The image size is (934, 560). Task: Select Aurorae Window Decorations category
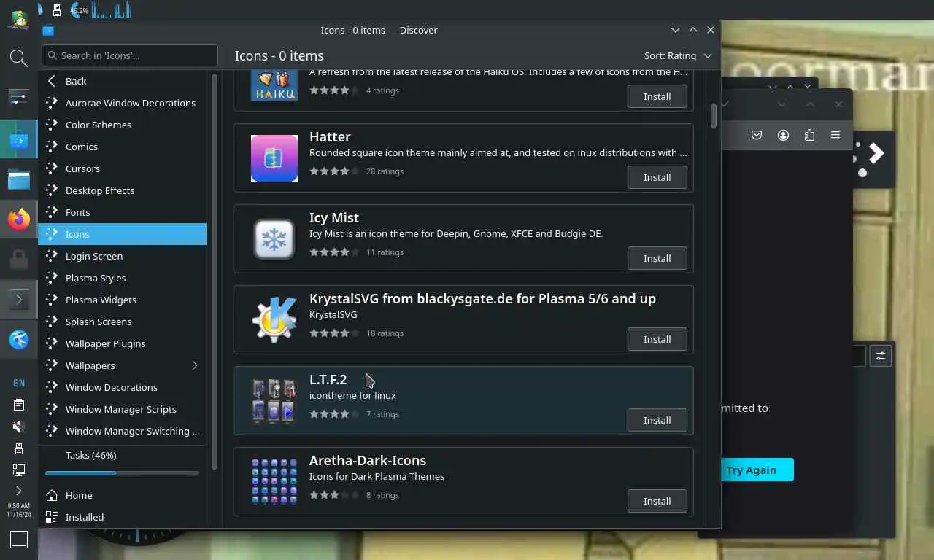click(x=123, y=103)
